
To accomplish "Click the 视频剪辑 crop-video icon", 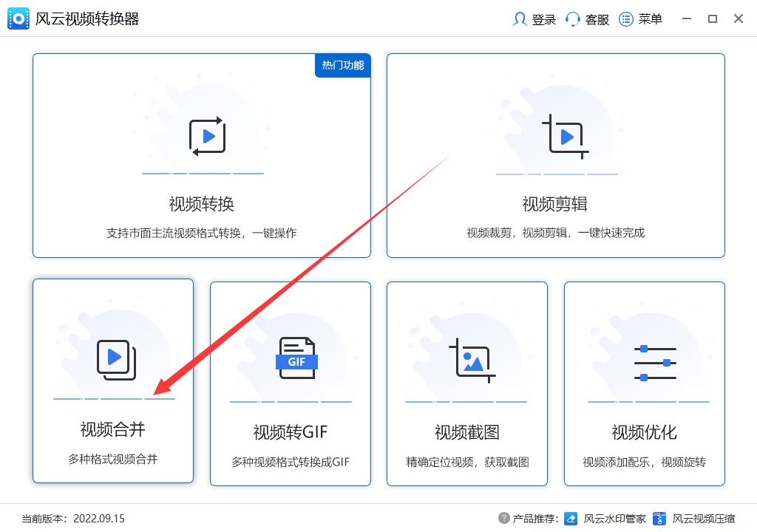I will tap(566, 137).
